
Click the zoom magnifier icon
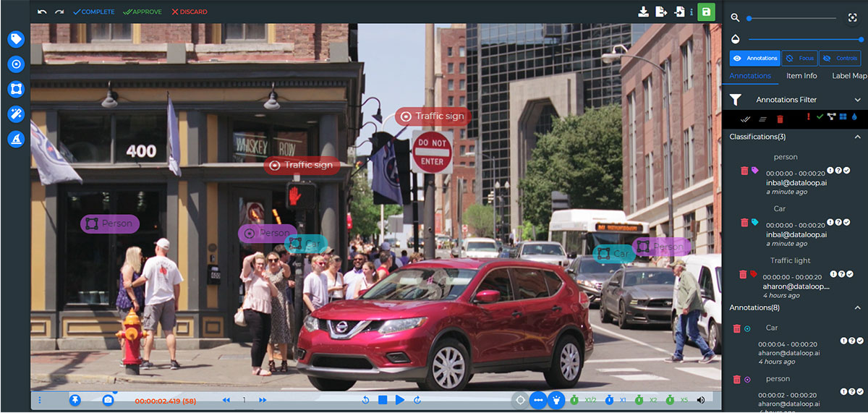[x=736, y=17]
